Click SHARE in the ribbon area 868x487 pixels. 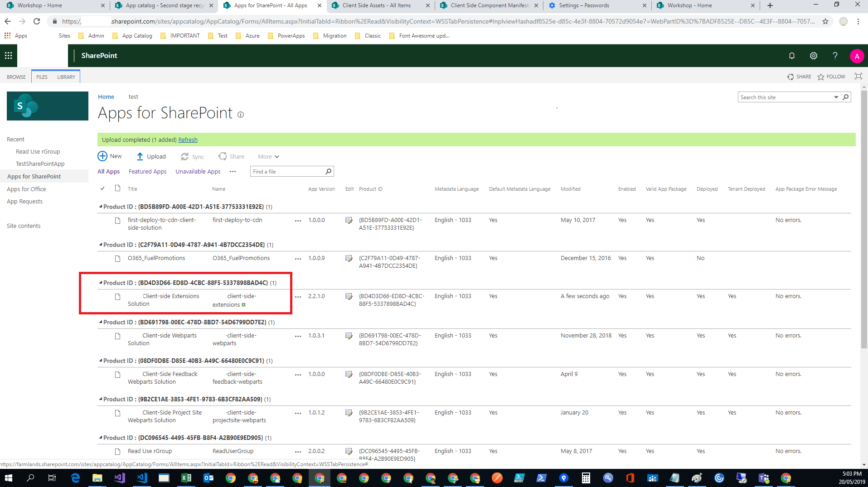point(799,77)
